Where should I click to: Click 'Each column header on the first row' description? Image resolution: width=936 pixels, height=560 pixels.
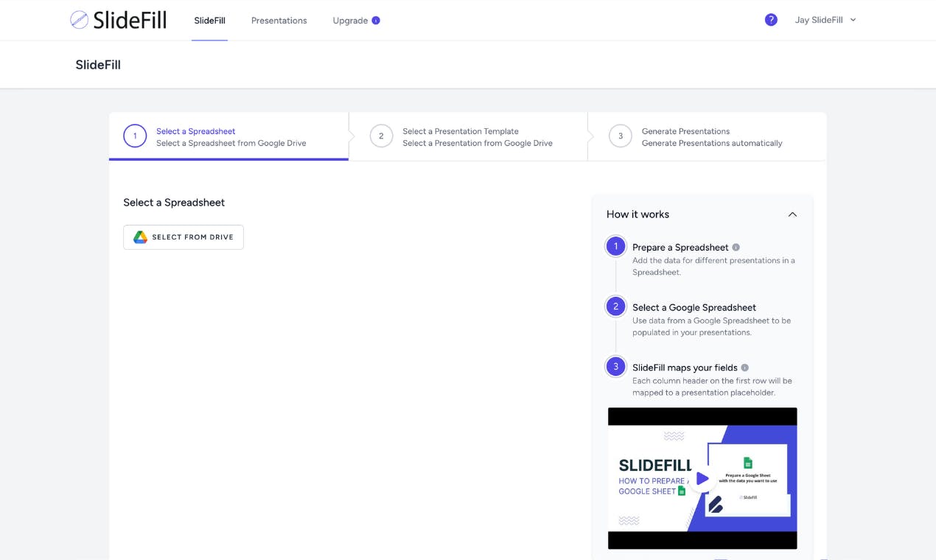(712, 387)
